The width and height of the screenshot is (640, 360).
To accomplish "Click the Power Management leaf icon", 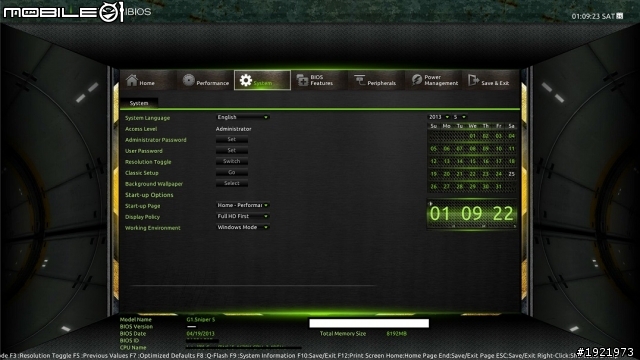I will coord(416,80).
